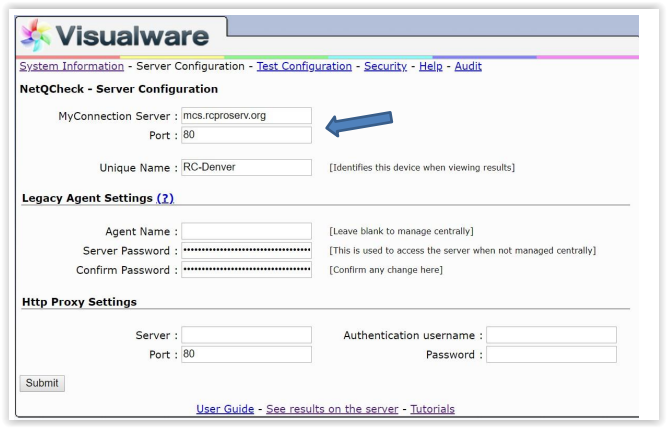Click the proxy Password field
Viewport: 667px width, 428px height.
[x=551, y=354]
